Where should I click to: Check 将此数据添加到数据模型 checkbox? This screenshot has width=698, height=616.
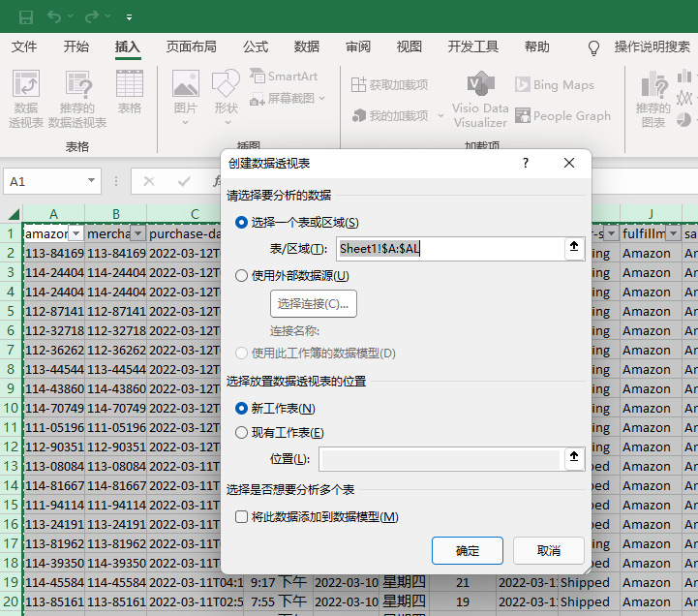point(241,516)
